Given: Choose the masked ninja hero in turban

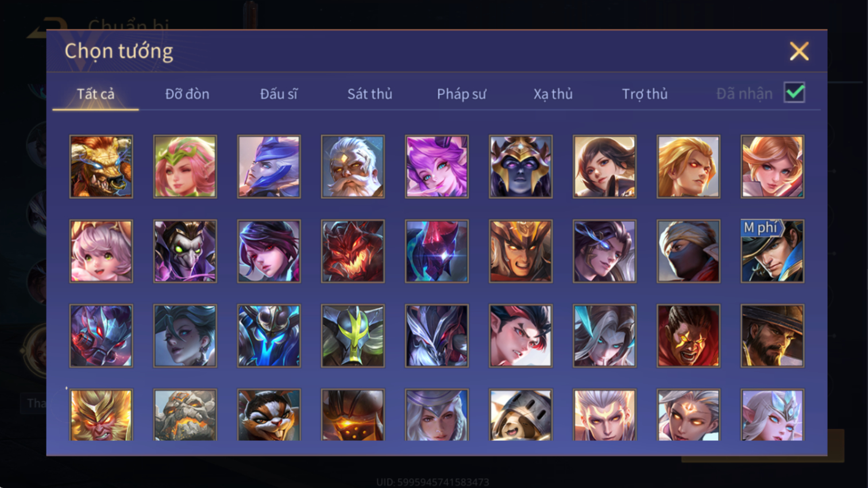Looking at the screenshot, I should coord(688,251).
